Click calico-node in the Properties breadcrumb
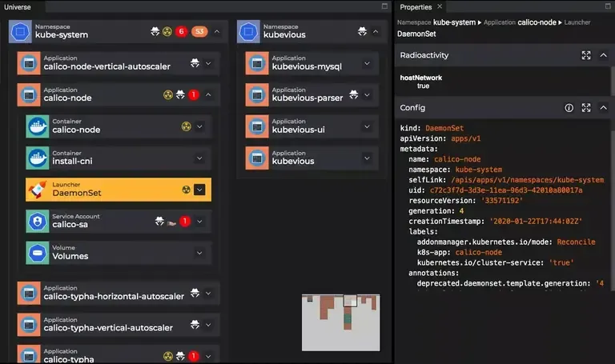The height and width of the screenshot is (364, 615). click(537, 22)
